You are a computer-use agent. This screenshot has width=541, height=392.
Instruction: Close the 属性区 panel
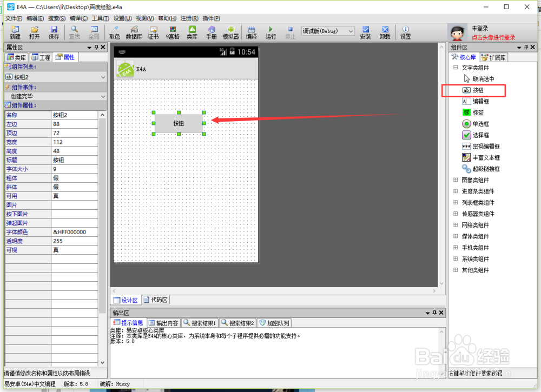(x=103, y=47)
